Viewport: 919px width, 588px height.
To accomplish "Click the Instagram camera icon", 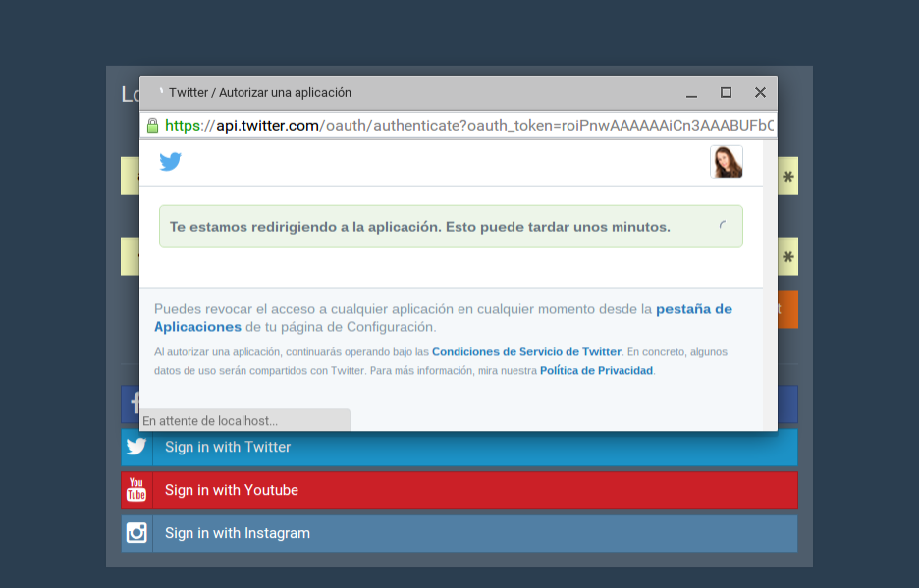I will [136, 533].
